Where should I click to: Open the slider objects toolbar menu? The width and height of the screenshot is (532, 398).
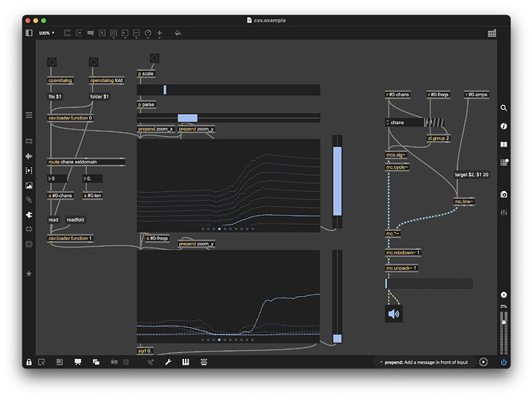[136, 33]
